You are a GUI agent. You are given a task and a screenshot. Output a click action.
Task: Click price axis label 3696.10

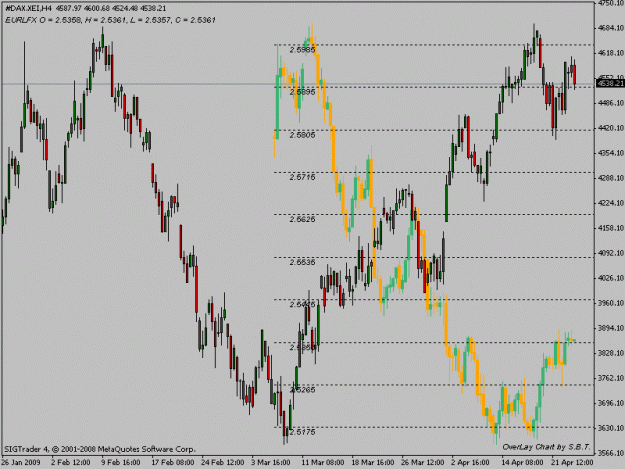click(x=611, y=403)
